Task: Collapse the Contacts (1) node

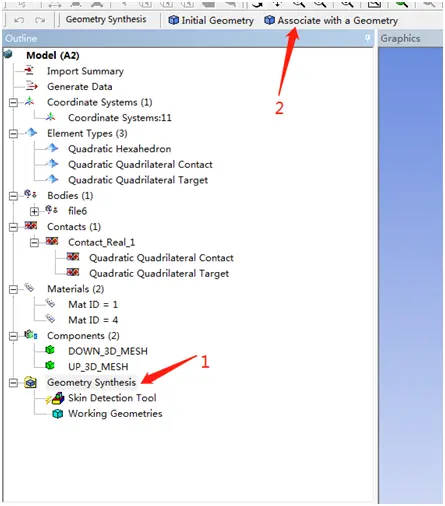Action: 13,227
